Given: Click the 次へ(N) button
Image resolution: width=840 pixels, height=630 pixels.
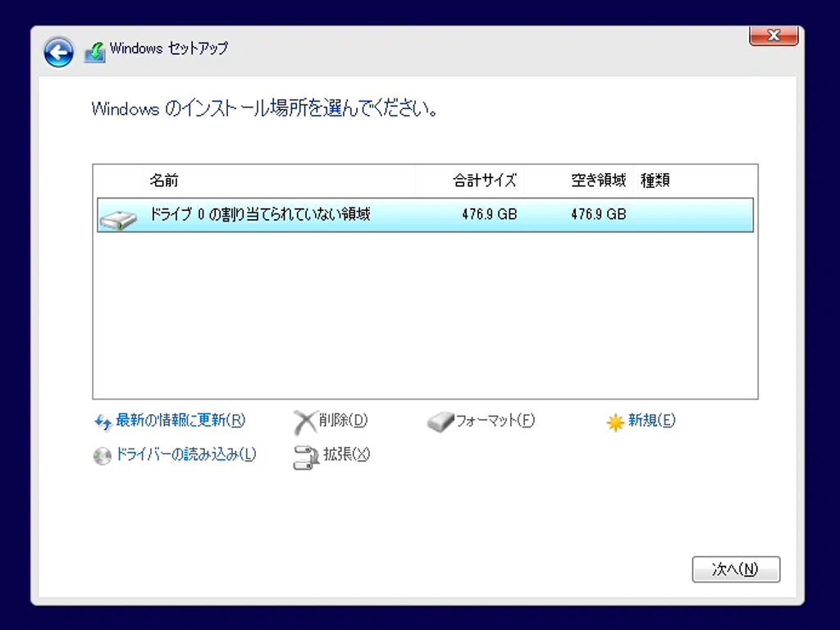Looking at the screenshot, I should 736,569.
